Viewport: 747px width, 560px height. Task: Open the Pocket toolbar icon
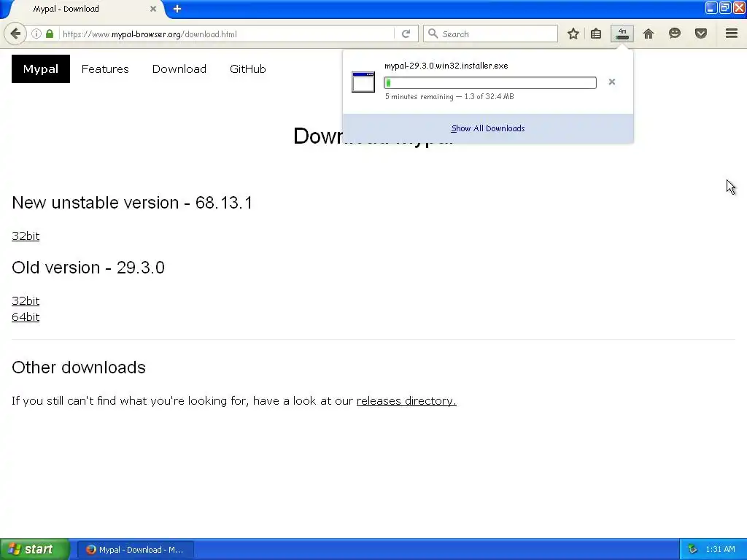point(701,34)
